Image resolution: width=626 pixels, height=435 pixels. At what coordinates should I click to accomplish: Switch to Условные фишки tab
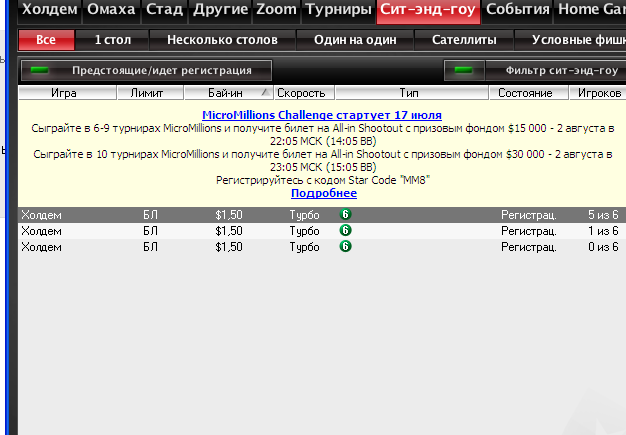click(571, 40)
